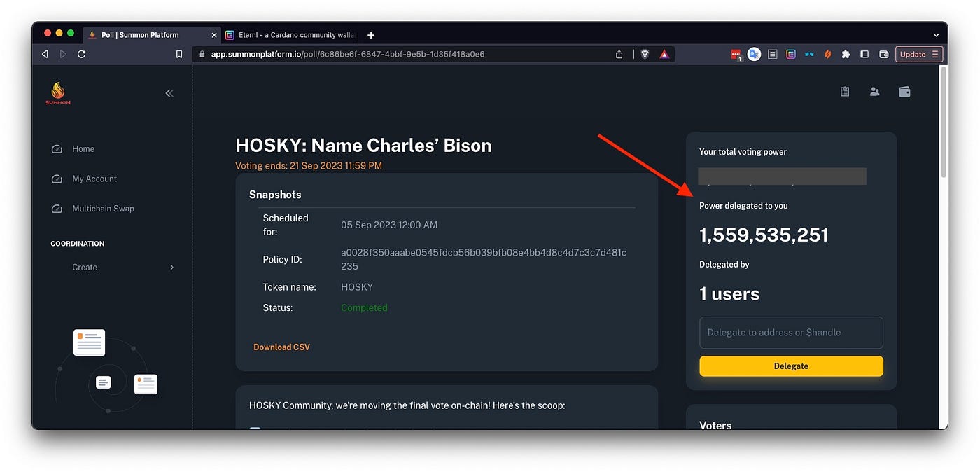Click the HOSKY token name value
The width and height of the screenshot is (980, 472).
click(x=357, y=287)
